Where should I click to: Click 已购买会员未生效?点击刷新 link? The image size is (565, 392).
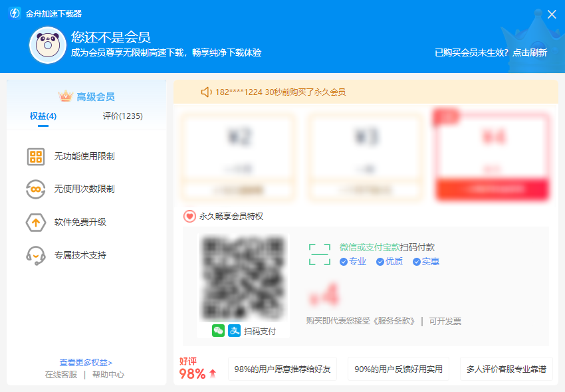tap(491, 52)
